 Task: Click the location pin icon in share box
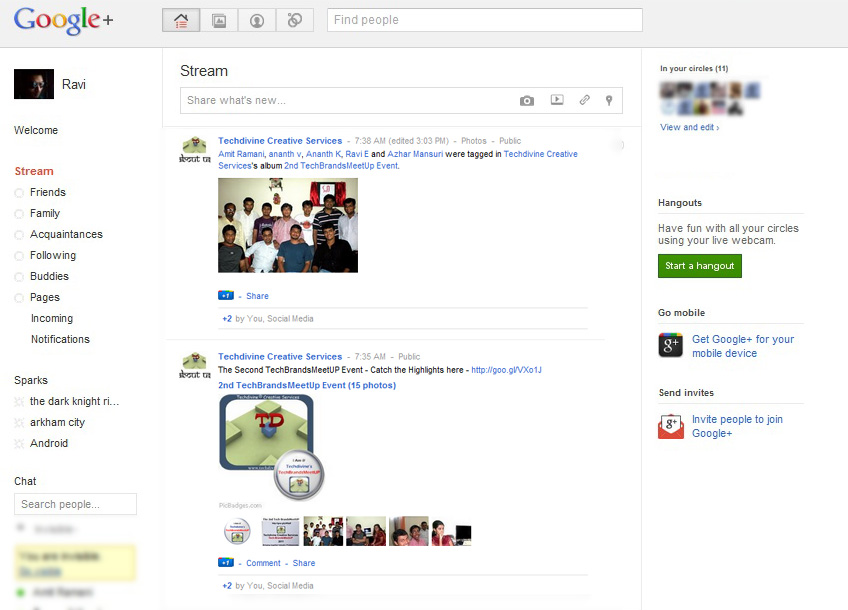click(x=609, y=101)
